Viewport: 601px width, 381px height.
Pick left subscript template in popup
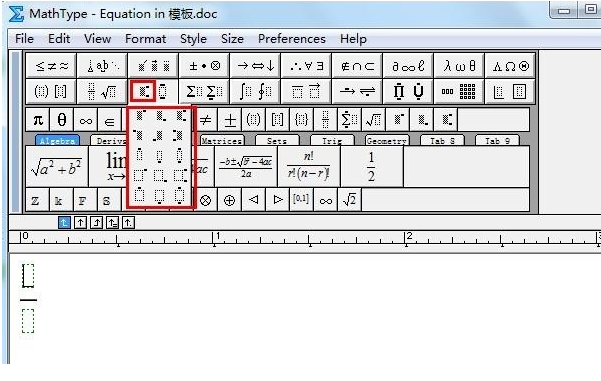(x=159, y=135)
